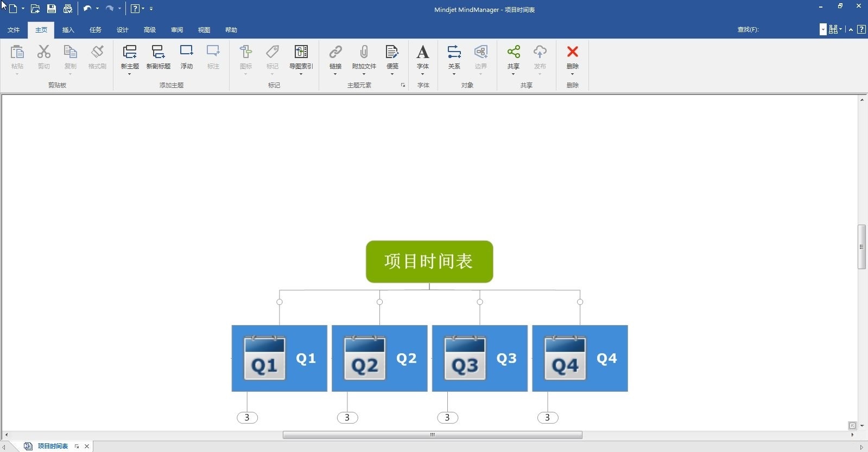Open the 主题元素 dialog launcher
Image resolution: width=868 pixels, height=452 pixels.
[x=403, y=85]
